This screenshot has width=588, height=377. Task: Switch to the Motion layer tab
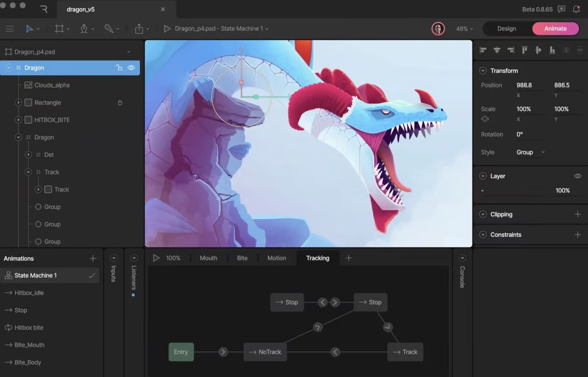click(x=277, y=258)
